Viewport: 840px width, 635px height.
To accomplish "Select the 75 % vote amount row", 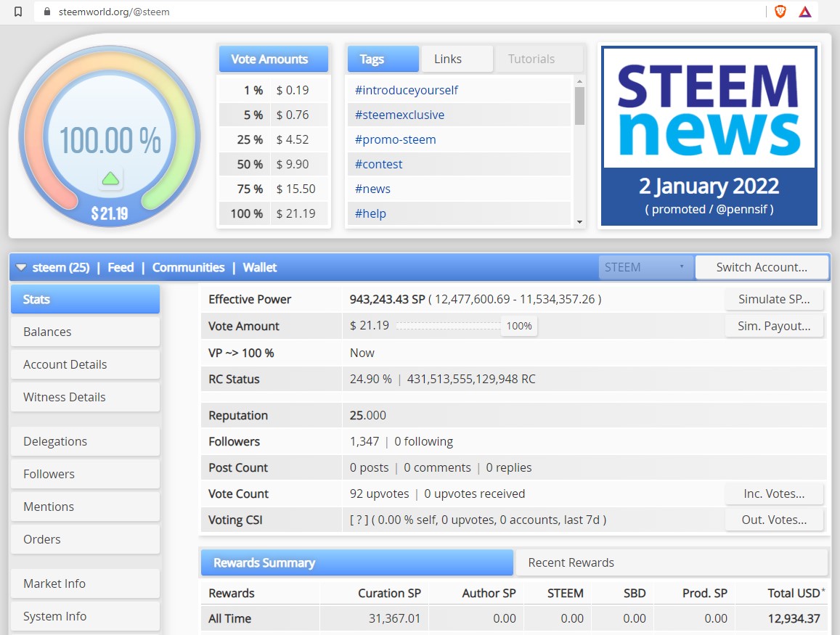I will pos(273,189).
